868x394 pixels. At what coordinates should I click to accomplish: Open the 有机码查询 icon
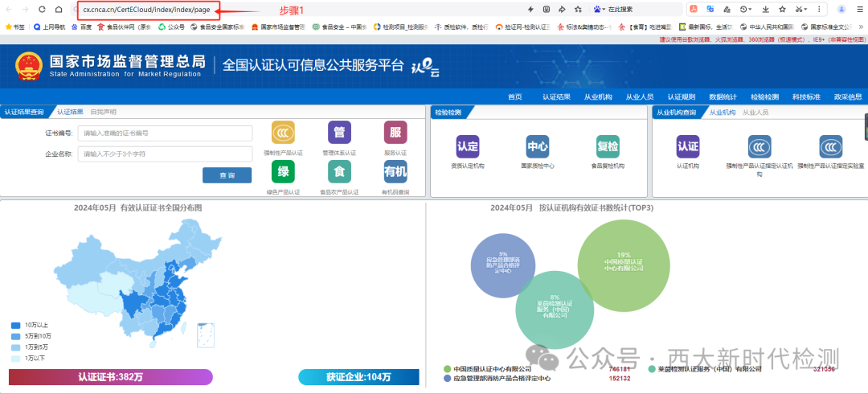click(395, 172)
